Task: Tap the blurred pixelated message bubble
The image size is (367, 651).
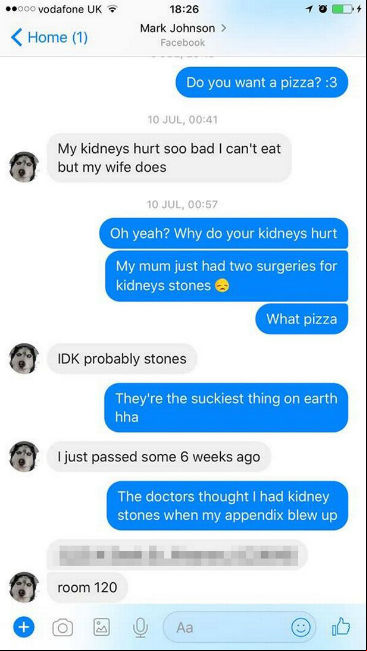Action: click(x=177, y=554)
